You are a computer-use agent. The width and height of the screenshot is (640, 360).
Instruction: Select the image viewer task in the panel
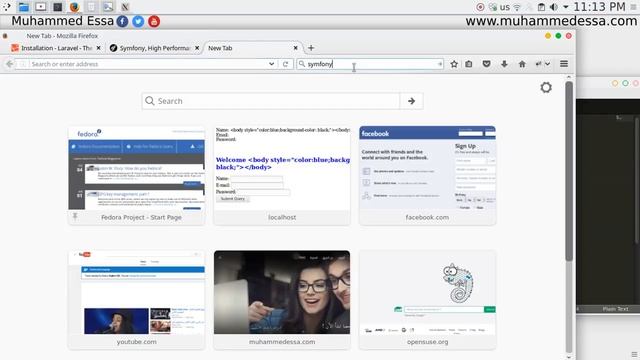tap(108, 7)
